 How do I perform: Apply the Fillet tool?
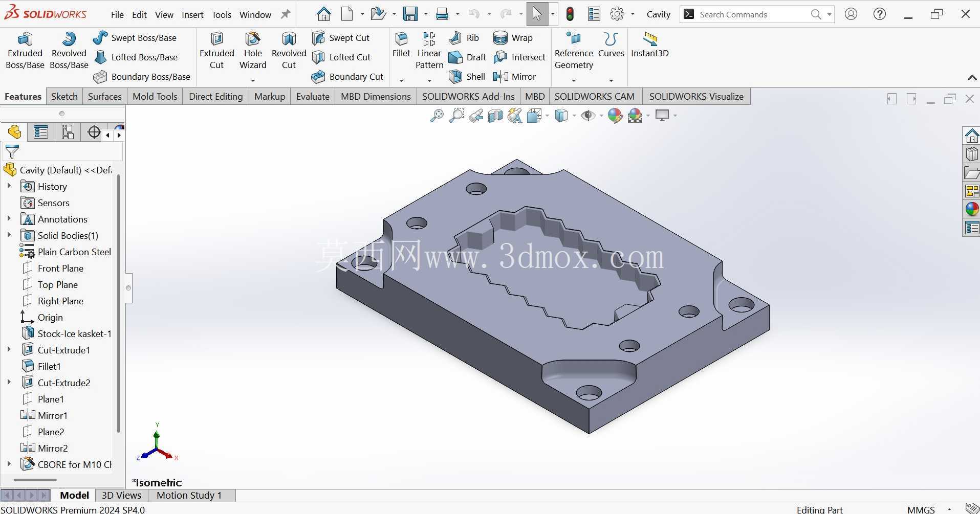401,45
